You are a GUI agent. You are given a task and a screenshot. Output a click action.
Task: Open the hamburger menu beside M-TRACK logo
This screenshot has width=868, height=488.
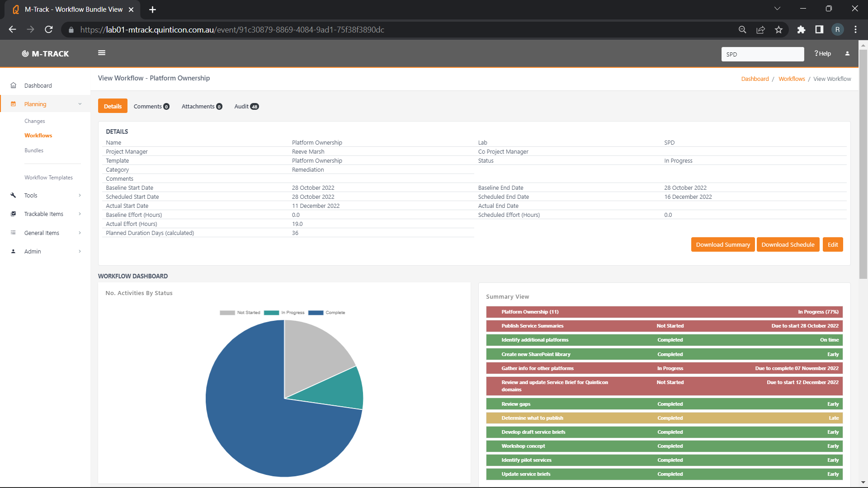coord(102,53)
